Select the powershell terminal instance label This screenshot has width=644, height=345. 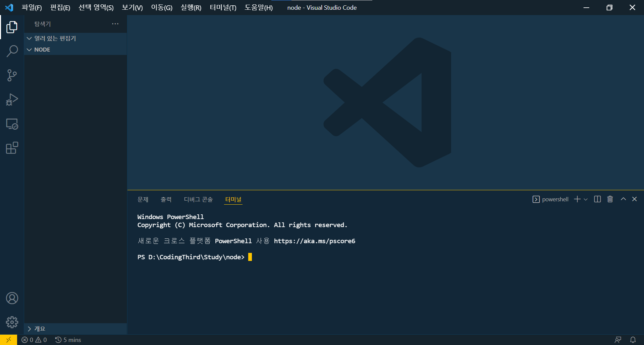pyautogui.click(x=550, y=199)
